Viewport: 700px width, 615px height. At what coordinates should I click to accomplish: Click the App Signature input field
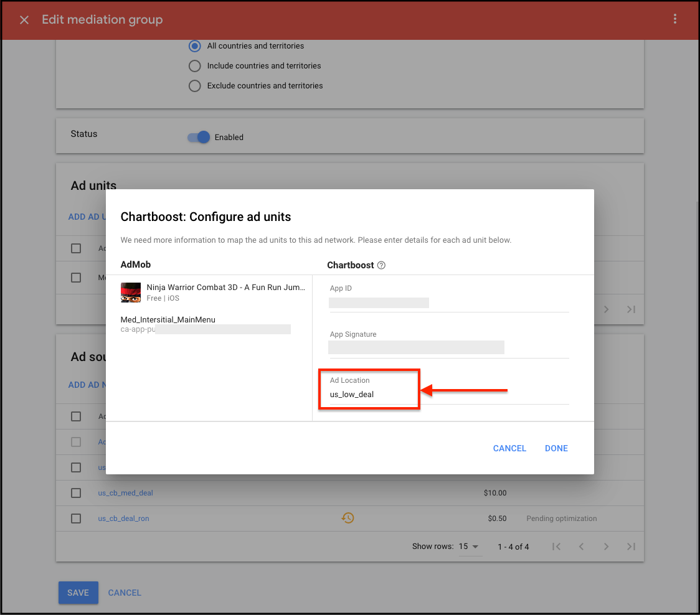click(448, 348)
